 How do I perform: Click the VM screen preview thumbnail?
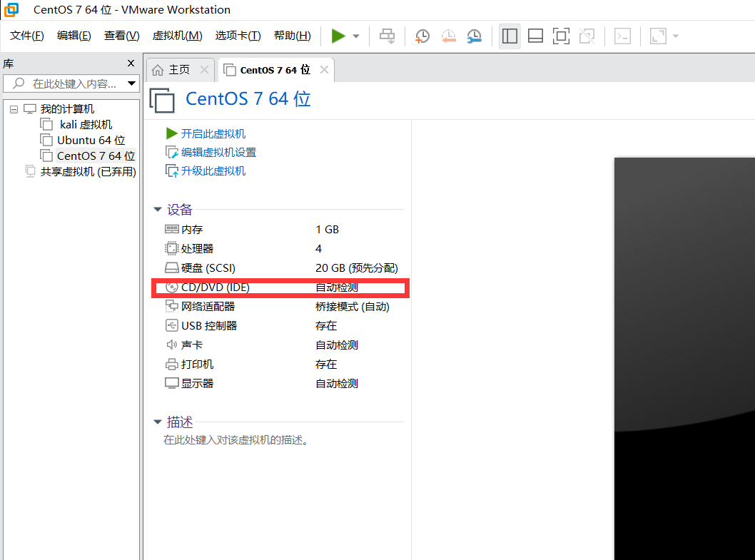click(684, 358)
